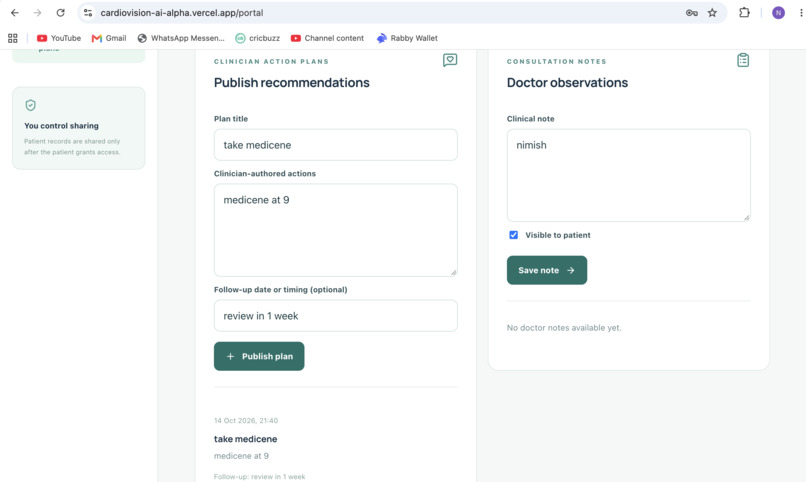Image resolution: width=806 pixels, height=482 pixels.
Task: Click the password key icon
Action: click(692, 13)
